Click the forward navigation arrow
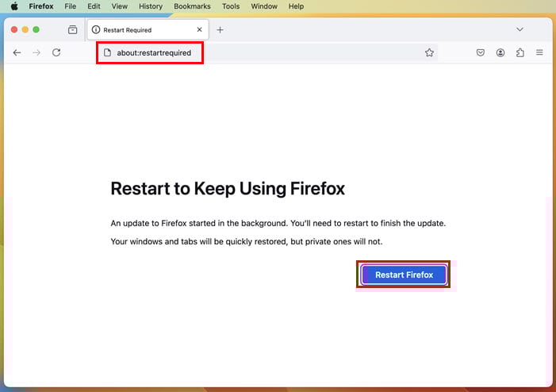556x392 pixels. [36, 53]
